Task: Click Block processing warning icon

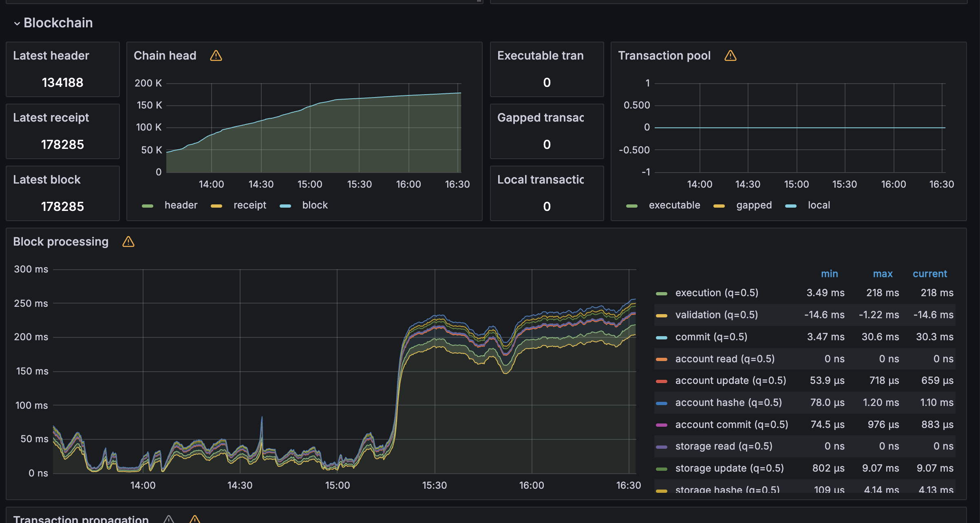Action: click(x=128, y=242)
